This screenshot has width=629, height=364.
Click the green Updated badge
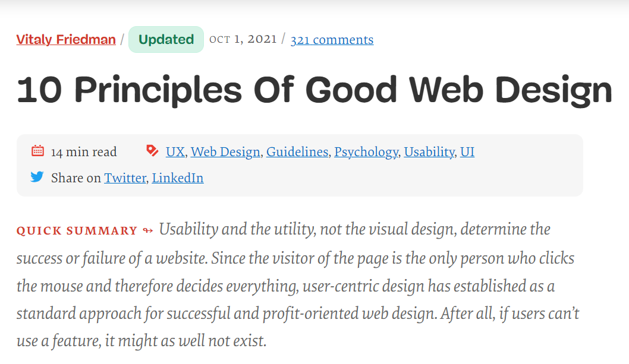coord(166,39)
